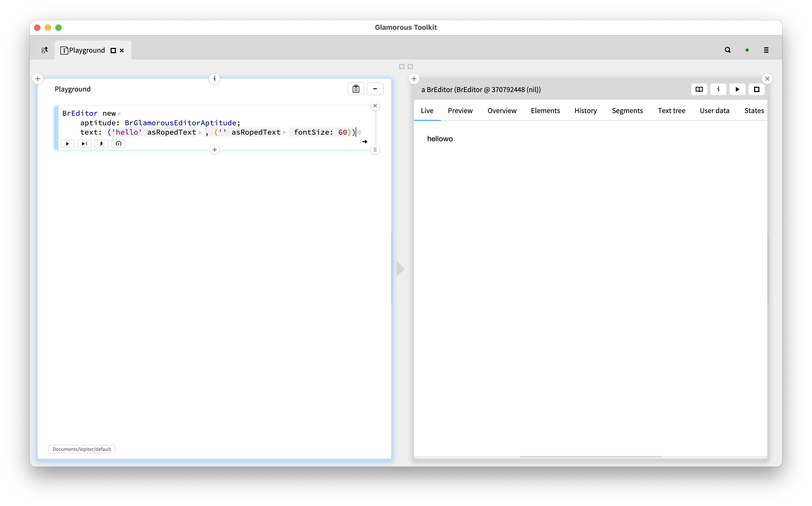This screenshot has width=812, height=506.
Task: Switch to the Elements tab
Action: click(x=545, y=110)
